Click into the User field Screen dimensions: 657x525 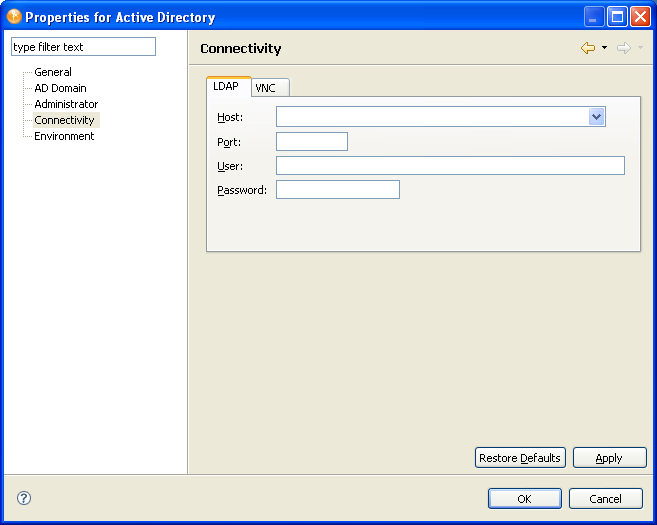click(450, 166)
